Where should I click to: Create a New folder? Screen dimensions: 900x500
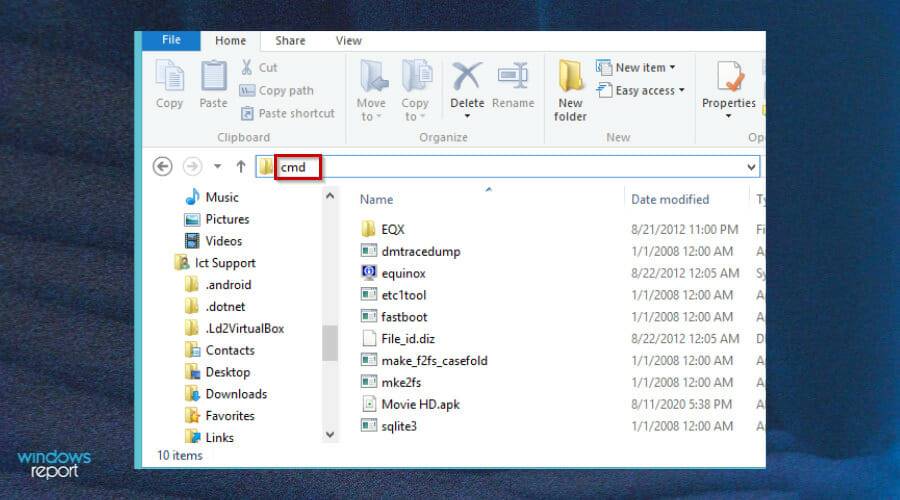(x=571, y=91)
